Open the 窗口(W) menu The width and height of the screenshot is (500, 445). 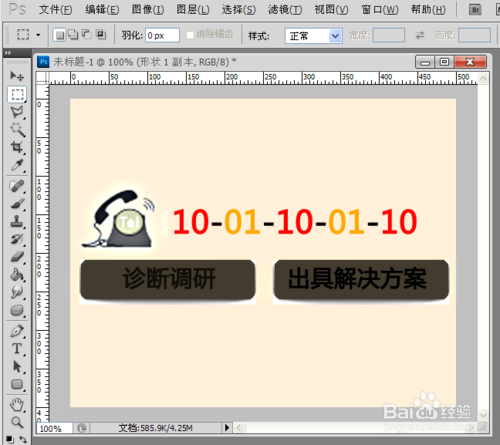pyautogui.click(x=380, y=10)
